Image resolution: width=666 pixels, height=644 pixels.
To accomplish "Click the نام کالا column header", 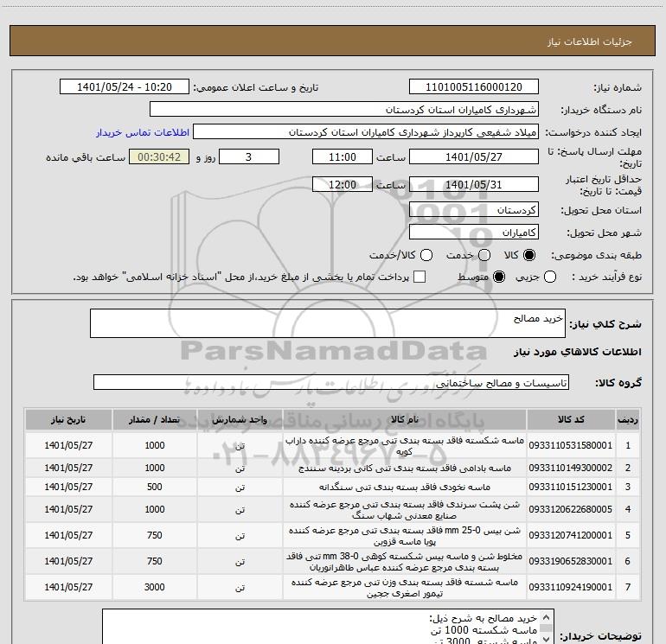I will click(405, 420).
